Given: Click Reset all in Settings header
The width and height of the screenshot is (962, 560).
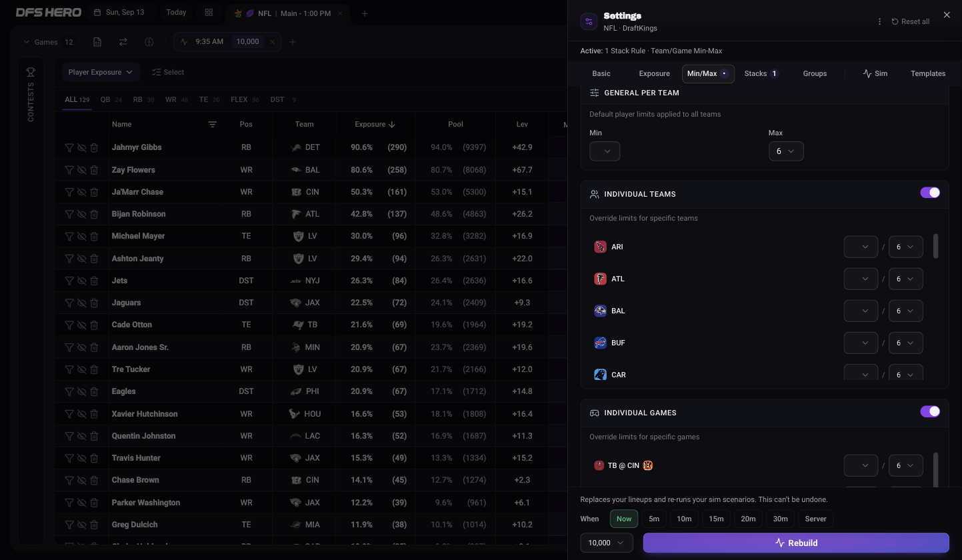Looking at the screenshot, I should [x=910, y=21].
